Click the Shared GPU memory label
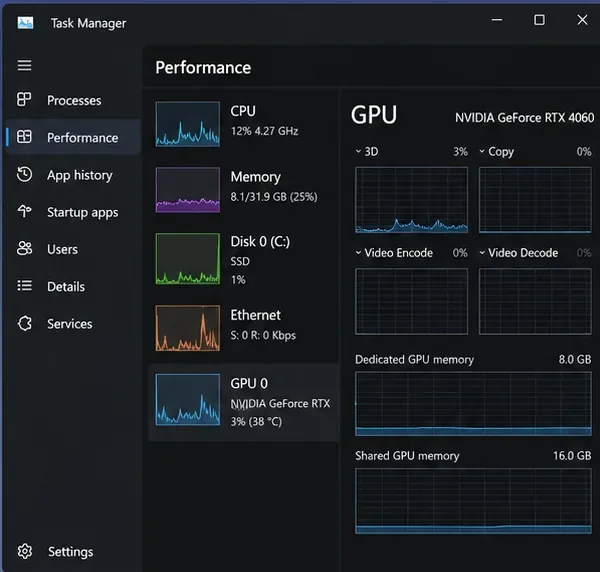The width and height of the screenshot is (600, 572). pos(407,456)
